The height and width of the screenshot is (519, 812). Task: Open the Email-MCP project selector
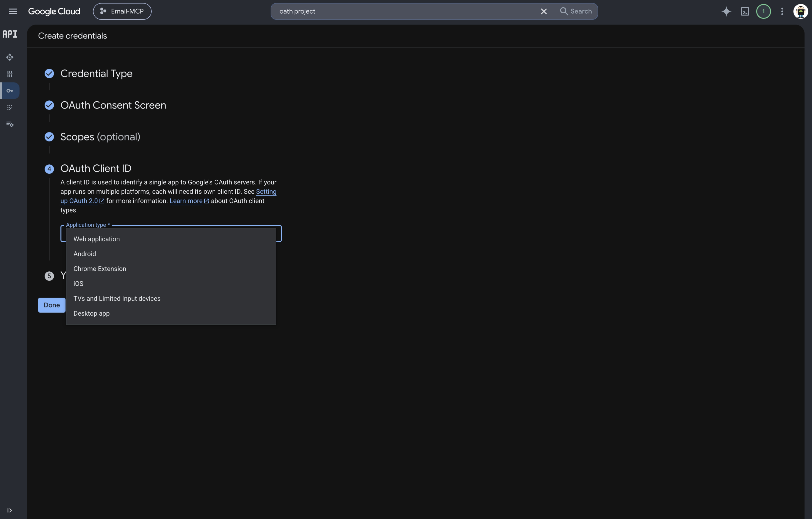(122, 11)
